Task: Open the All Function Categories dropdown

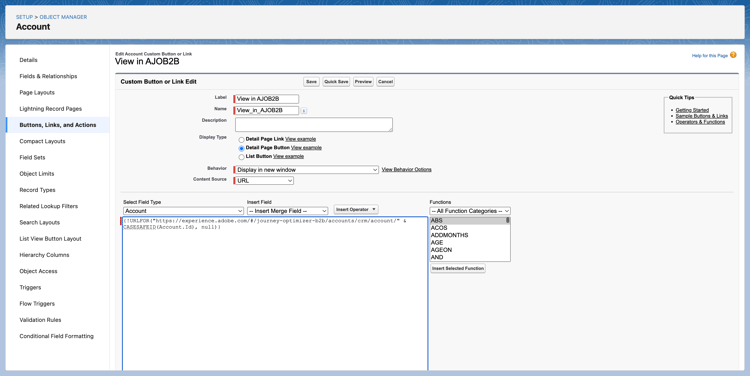Action: coord(470,211)
